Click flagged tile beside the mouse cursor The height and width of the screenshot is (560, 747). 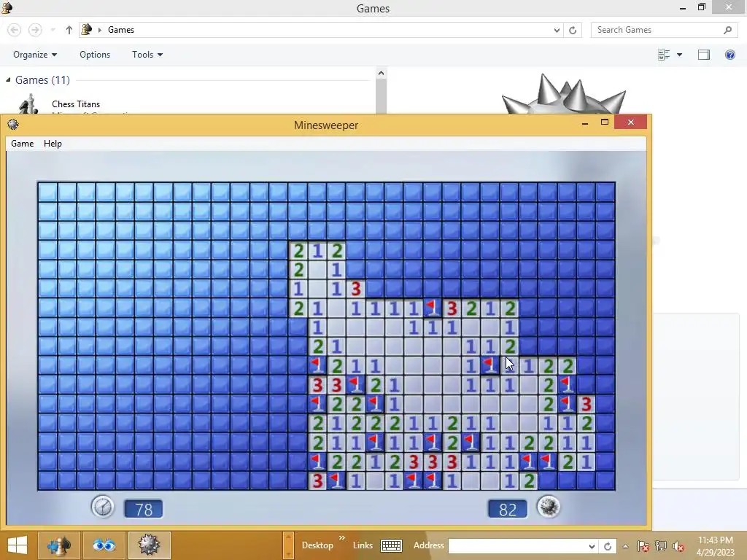(x=489, y=365)
